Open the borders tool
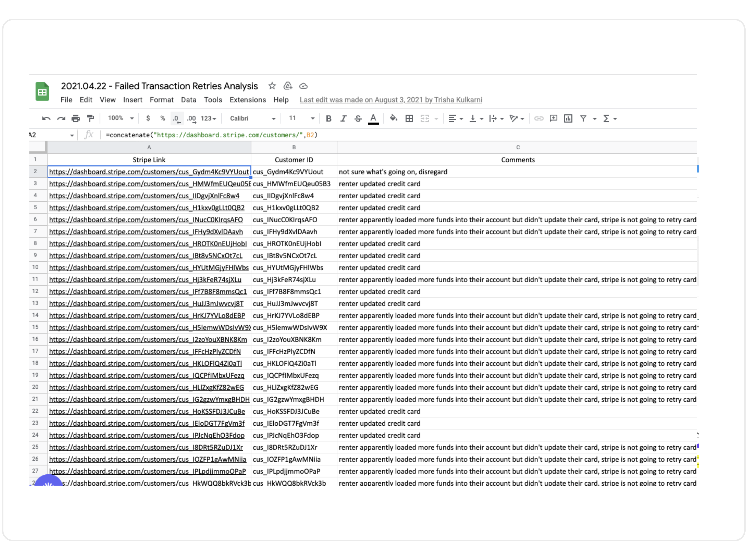 409,119
